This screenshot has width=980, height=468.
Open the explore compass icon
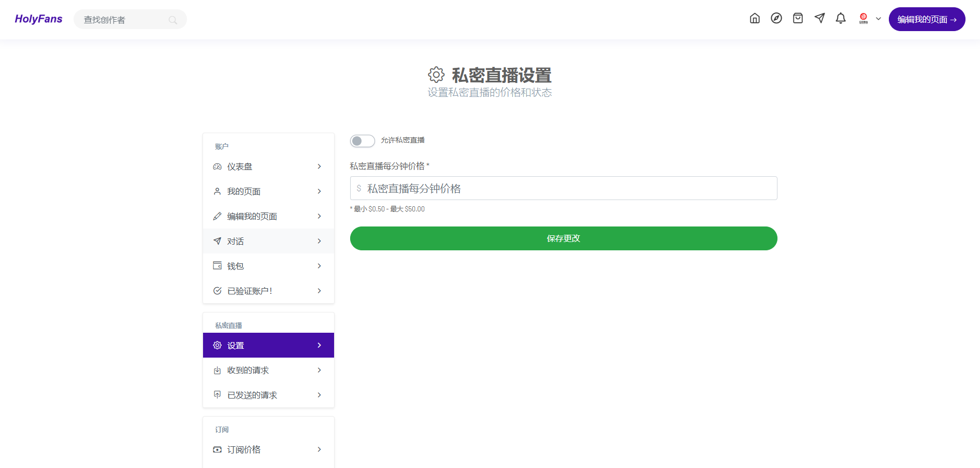click(776, 18)
